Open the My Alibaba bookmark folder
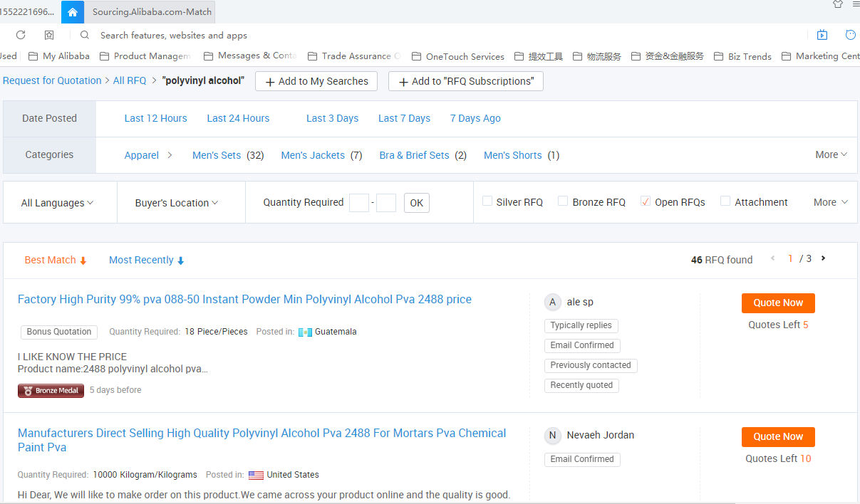This screenshot has width=860, height=504. [59, 56]
